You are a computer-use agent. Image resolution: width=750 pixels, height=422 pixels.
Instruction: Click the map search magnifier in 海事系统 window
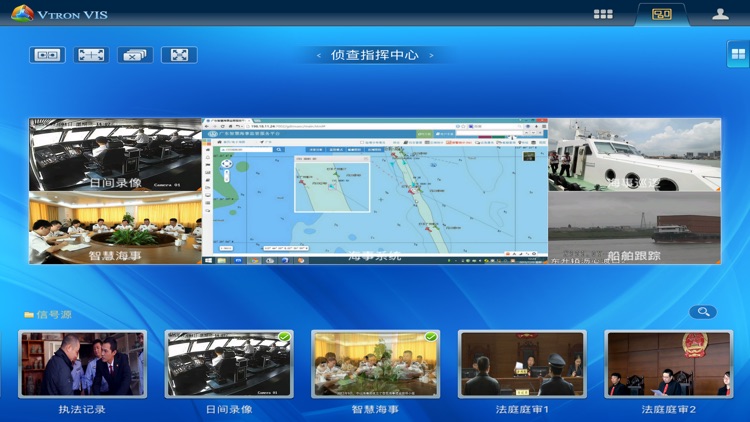tap(278, 150)
